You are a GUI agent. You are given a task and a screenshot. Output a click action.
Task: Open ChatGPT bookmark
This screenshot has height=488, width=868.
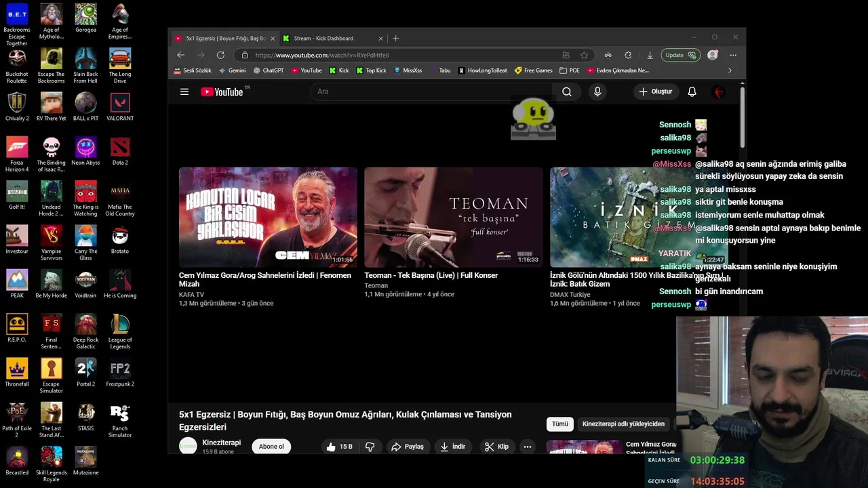[x=269, y=70]
